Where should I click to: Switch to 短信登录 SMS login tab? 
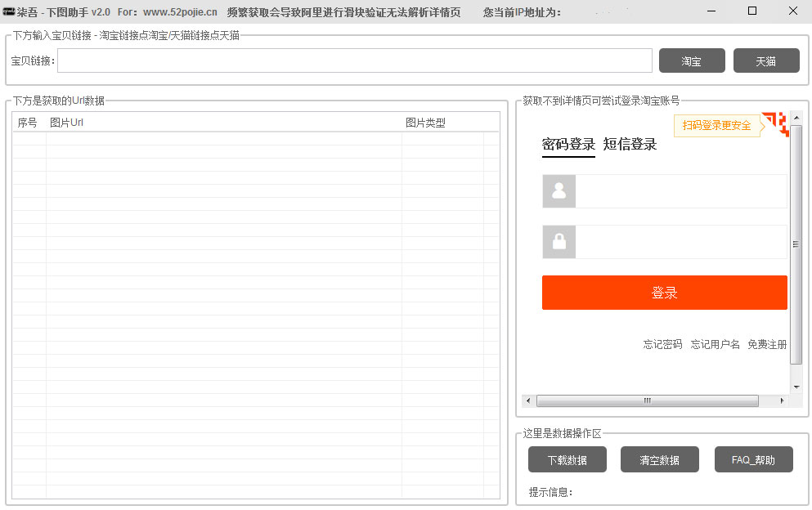click(630, 145)
